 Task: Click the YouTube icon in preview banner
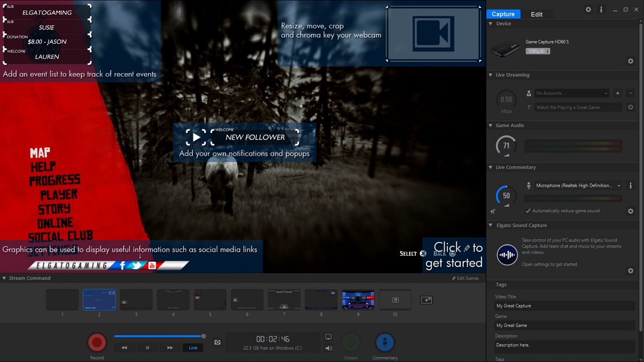pos(152,265)
